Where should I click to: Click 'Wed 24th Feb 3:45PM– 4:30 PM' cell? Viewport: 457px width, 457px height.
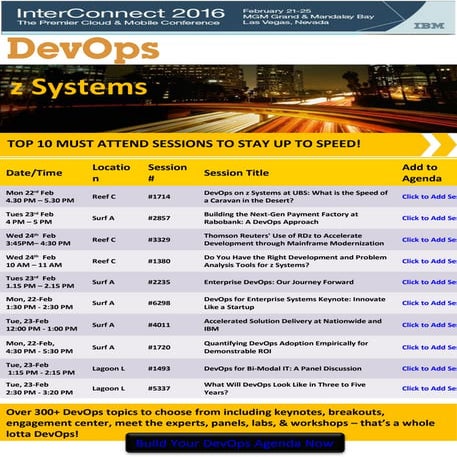click(38, 240)
